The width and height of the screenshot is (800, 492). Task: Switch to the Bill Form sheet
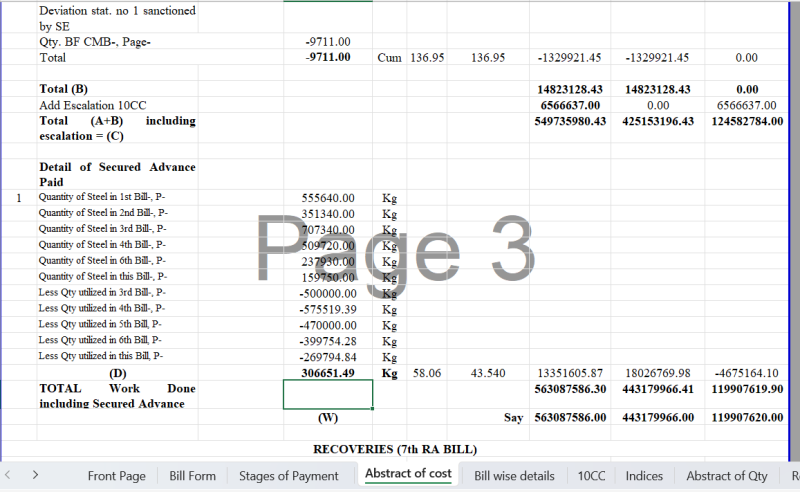click(192, 476)
